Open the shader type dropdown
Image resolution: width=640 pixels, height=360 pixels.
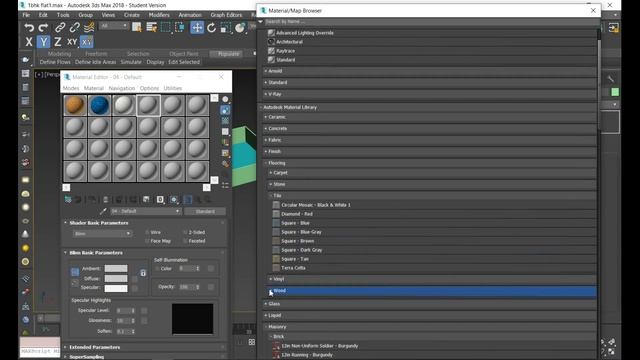click(x=102, y=234)
